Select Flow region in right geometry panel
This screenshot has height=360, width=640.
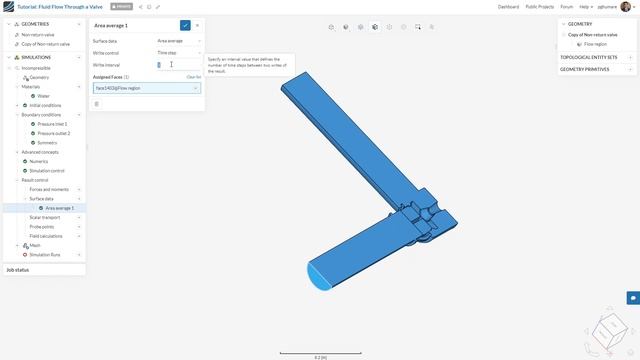pos(595,44)
